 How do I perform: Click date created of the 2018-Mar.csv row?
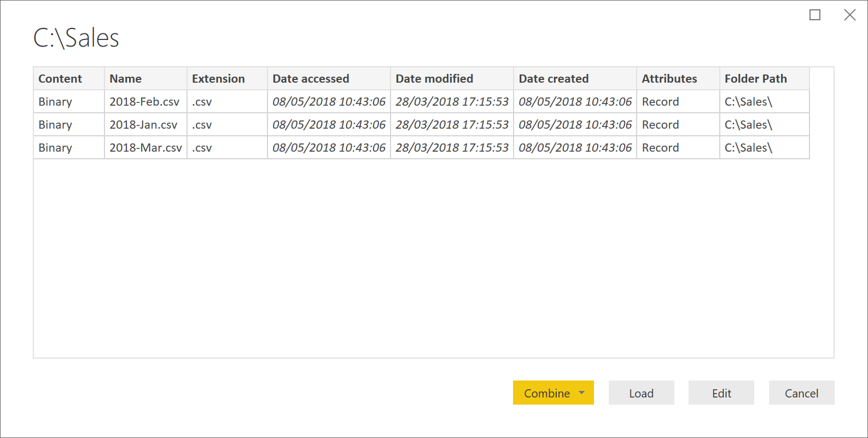(x=575, y=148)
